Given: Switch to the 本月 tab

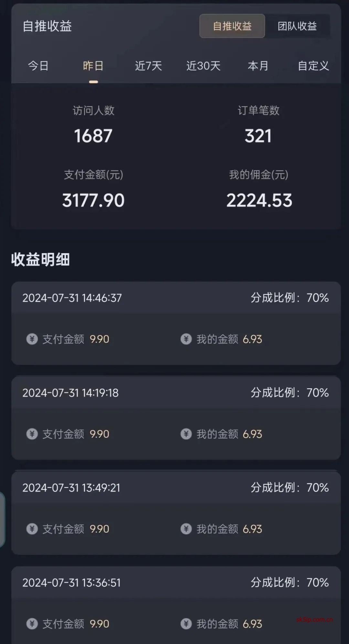Looking at the screenshot, I should (x=258, y=66).
